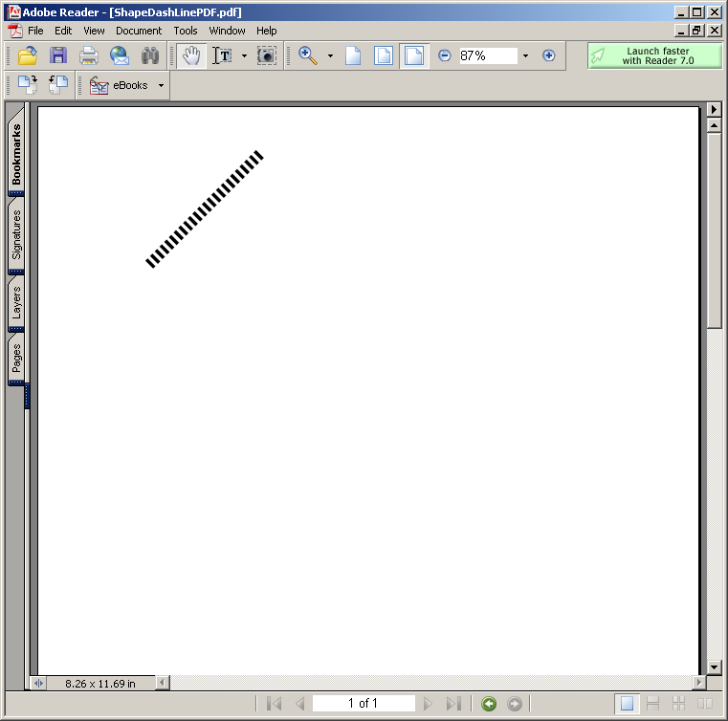This screenshot has height=721, width=728.
Task: Zoom in with the plus button
Action: click(549, 55)
